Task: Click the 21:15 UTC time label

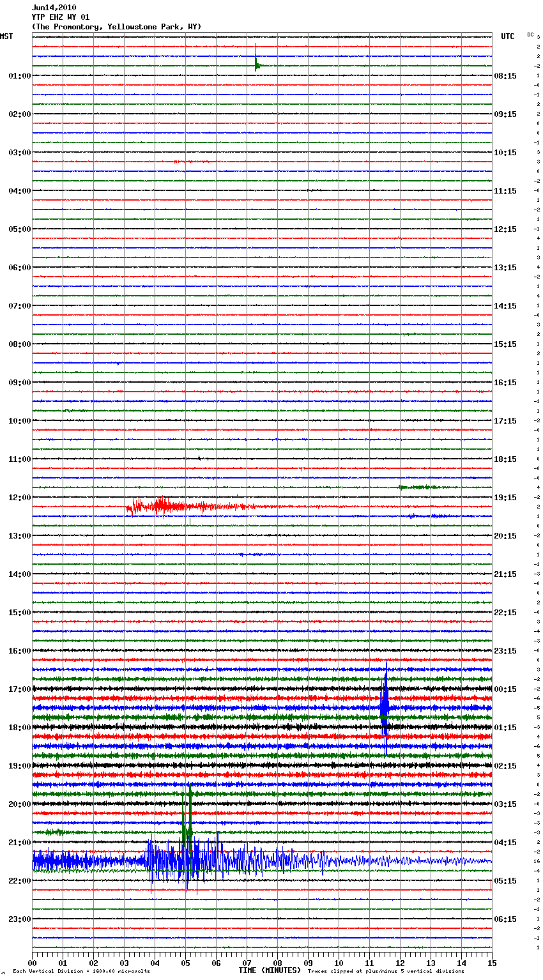Action: tap(505, 574)
